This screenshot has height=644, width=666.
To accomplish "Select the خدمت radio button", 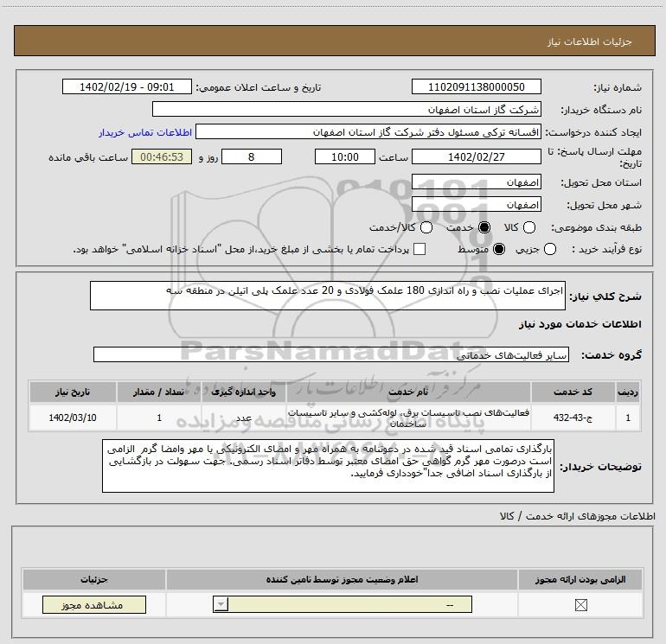I will coord(484,227).
